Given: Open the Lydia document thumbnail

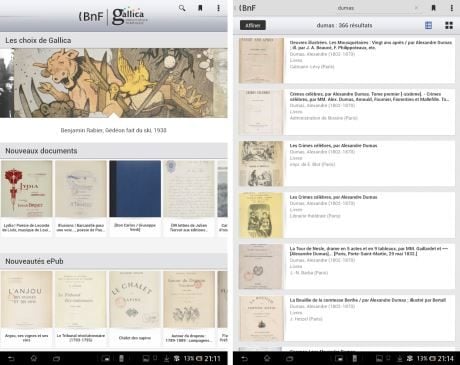Looking at the screenshot, I should pyautogui.click(x=27, y=189).
